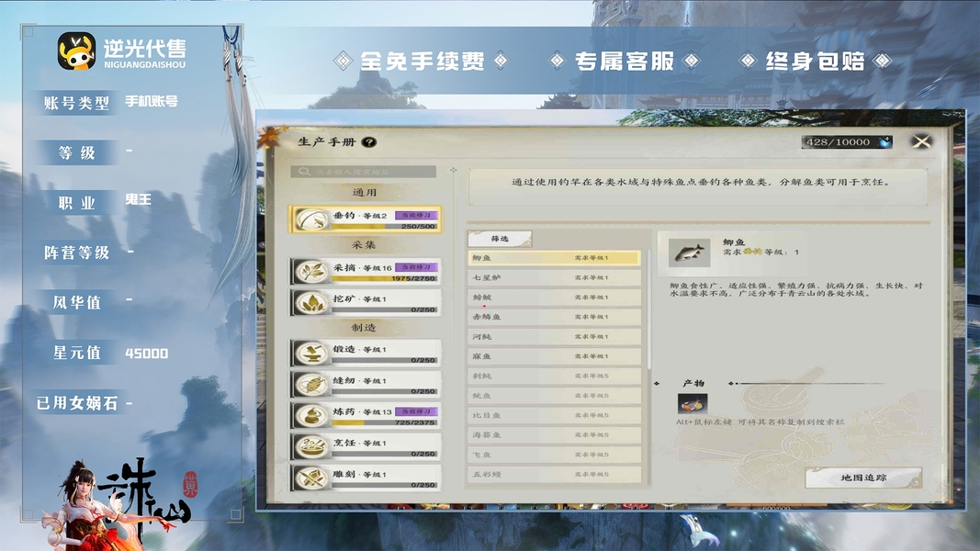
Task: Click the 炼药 progress bar showing 725/2375
Action: click(x=384, y=422)
